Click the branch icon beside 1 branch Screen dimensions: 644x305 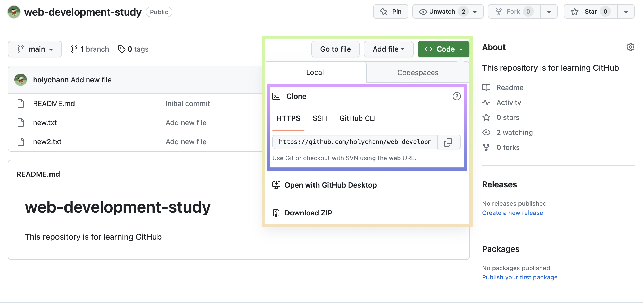(x=74, y=49)
